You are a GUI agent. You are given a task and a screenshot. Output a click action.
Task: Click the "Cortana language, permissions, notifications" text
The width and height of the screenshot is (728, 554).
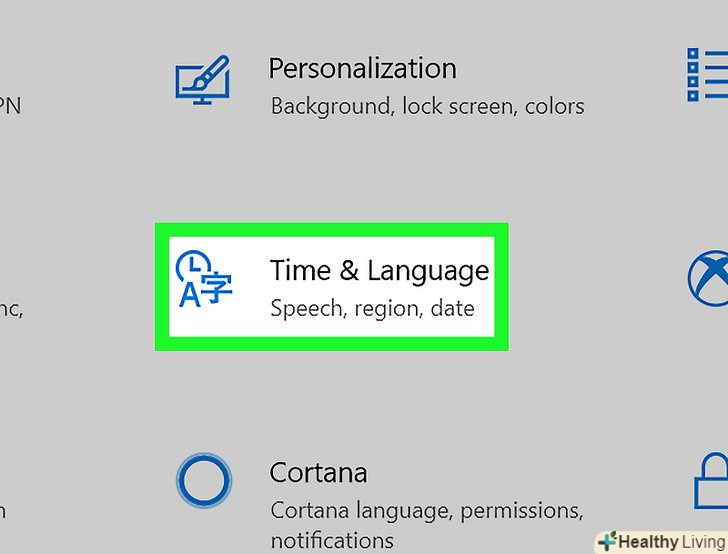click(x=426, y=510)
